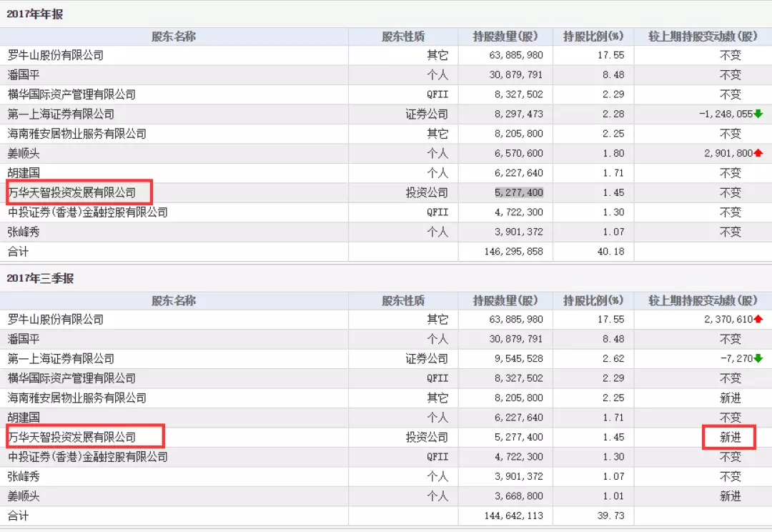Open 万华天智投资发展有限公司 in the 三季报 table
The height and width of the screenshot is (532, 772).
(x=71, y=437)
